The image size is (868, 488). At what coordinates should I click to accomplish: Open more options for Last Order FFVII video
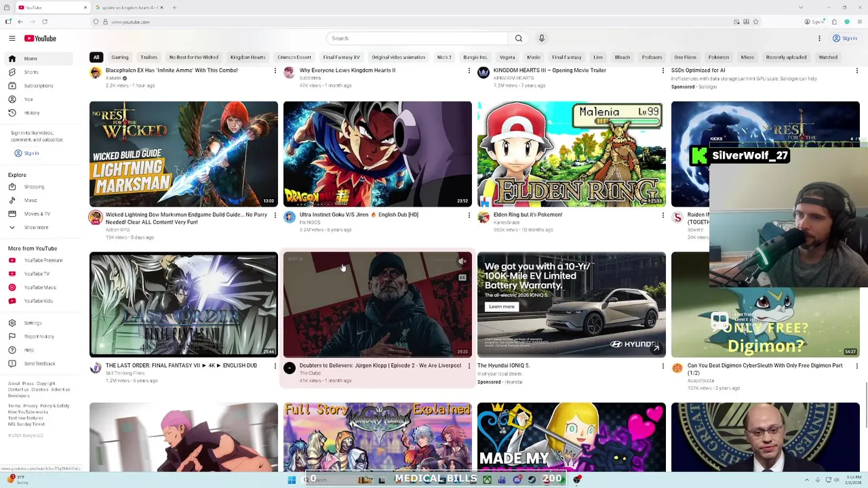point(275,366)
